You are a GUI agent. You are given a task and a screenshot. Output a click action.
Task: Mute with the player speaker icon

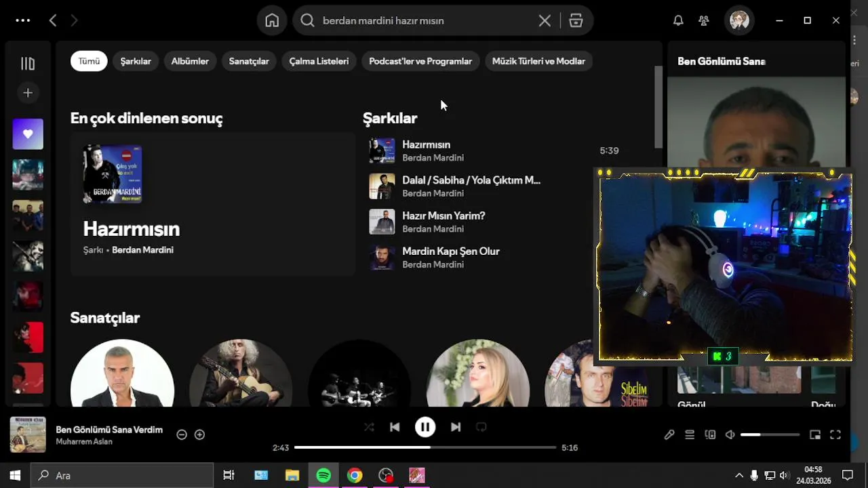[730, 434]
